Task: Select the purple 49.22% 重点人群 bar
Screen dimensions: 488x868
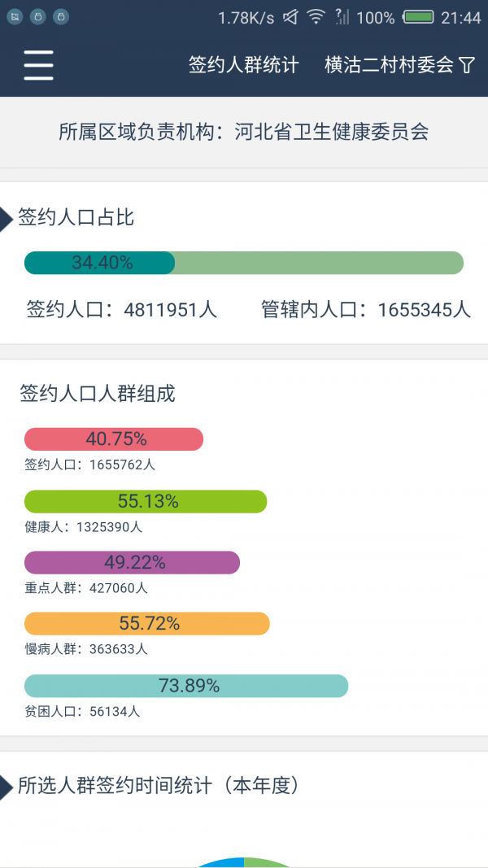Action: [x=133, y=562]
